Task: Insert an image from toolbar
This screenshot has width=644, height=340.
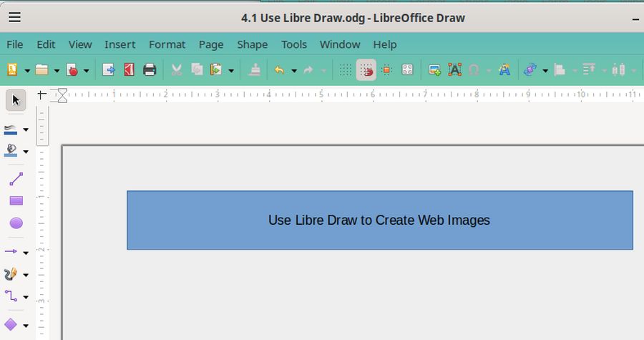Action: pos(434,69)
